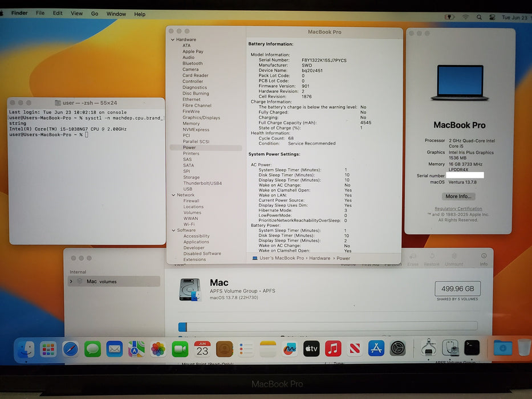This screenshot has height=399, width=532.
Task: Select Graphics/Displays in Hardware list
Action: pyautogui.click(x=201, y=118)
